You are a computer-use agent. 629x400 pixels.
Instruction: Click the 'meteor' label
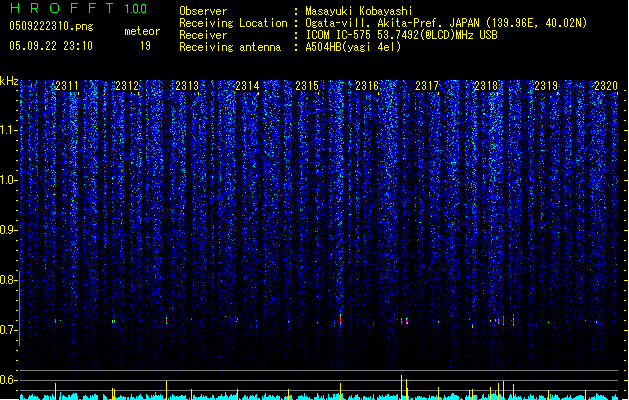[x=142, y=31]
